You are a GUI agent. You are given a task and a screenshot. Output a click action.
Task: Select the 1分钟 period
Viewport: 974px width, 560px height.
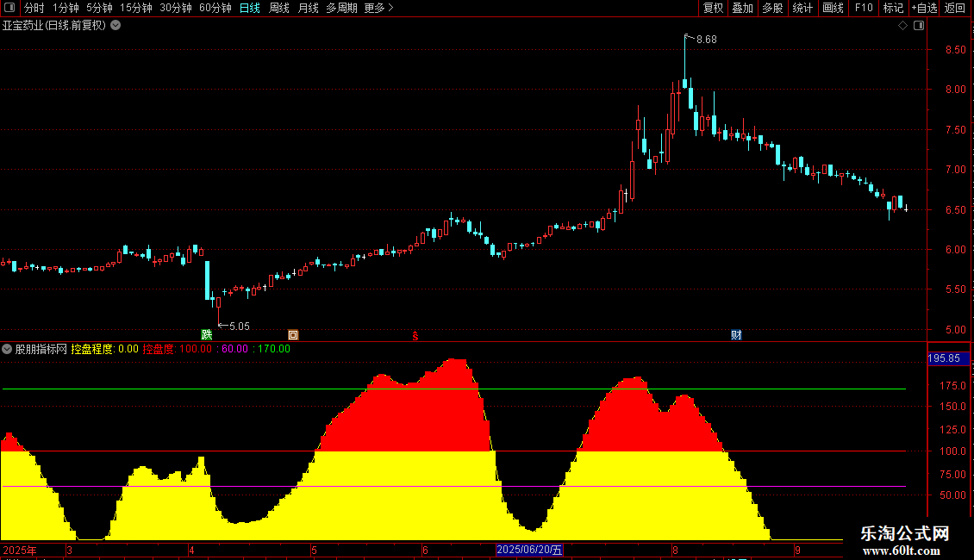click(66, 8)
